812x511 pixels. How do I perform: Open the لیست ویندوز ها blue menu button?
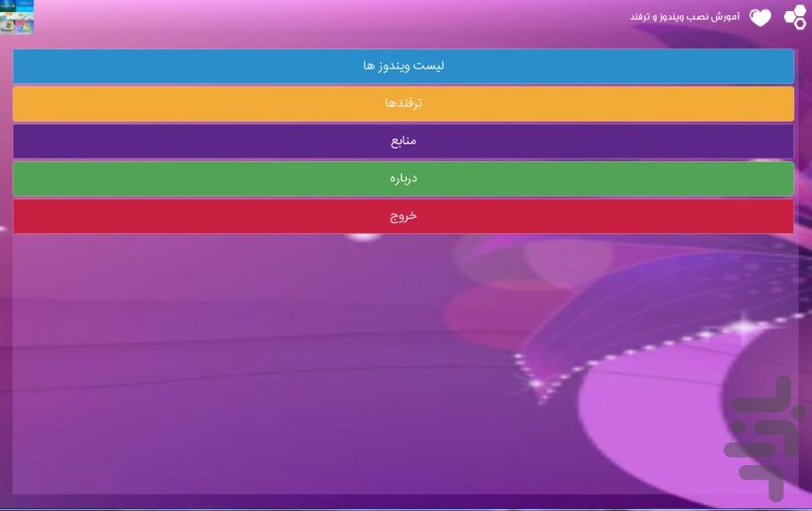pyautogui.click(x=403, y=66)
